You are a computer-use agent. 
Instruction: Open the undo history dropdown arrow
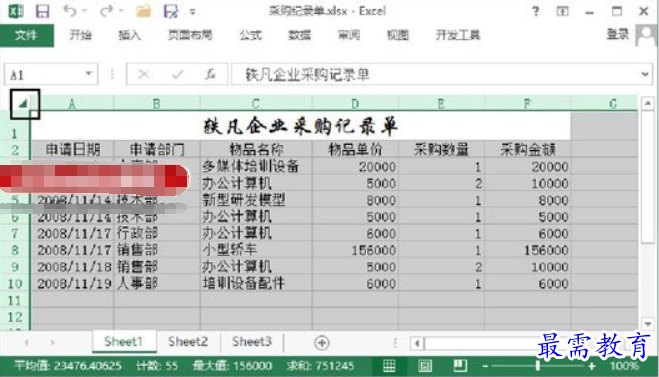84,11
